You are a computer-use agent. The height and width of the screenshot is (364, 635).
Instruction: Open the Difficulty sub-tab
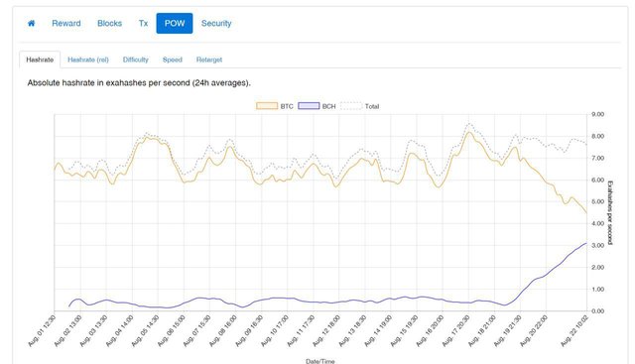click(136, 60)
